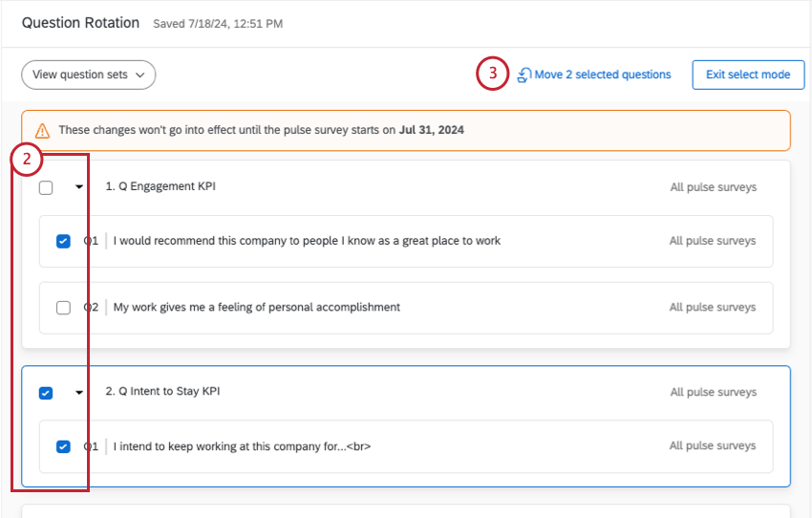This screenshot has width=812, height=518.
Task: Click the rotate-arrows icon beside Move selected questions
Action: click(524, 75)
